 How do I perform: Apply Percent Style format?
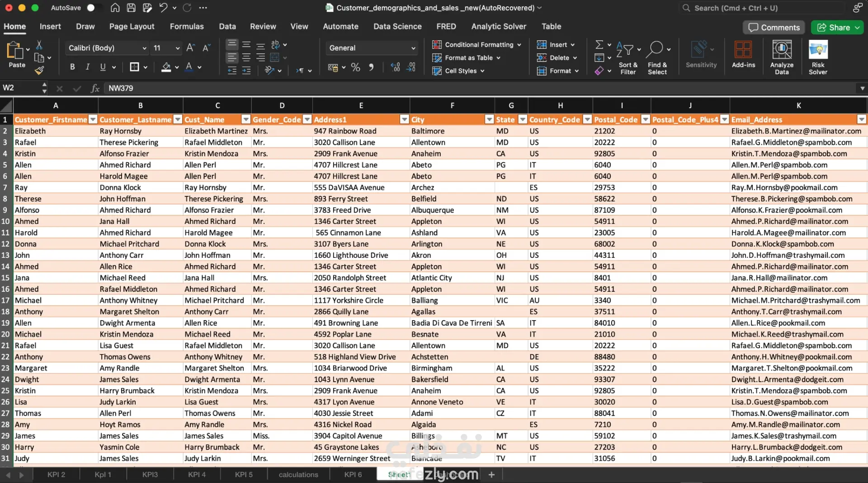pyautogui.click(x=356, y=67)
